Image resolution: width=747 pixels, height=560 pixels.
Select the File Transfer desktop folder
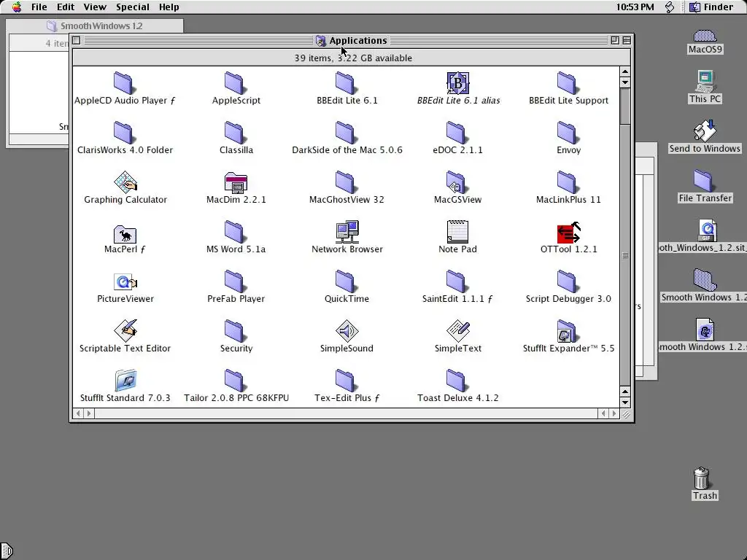pos(703,180)
